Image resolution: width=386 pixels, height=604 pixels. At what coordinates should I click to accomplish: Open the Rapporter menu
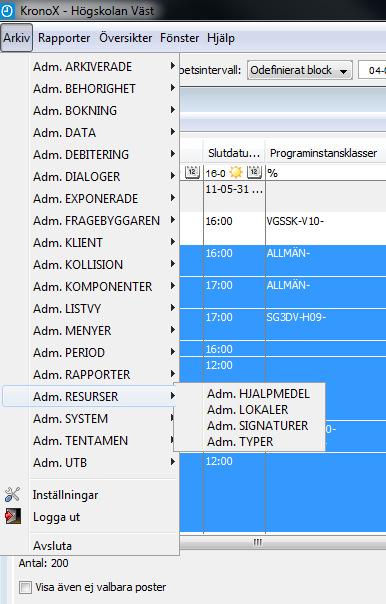64,38
